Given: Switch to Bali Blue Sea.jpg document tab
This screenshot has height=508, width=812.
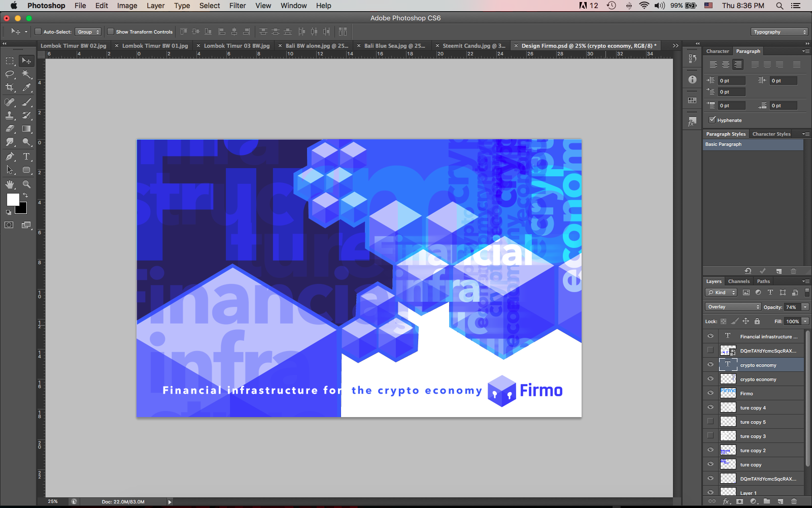Looking at the screenshot, I should 395,46.
